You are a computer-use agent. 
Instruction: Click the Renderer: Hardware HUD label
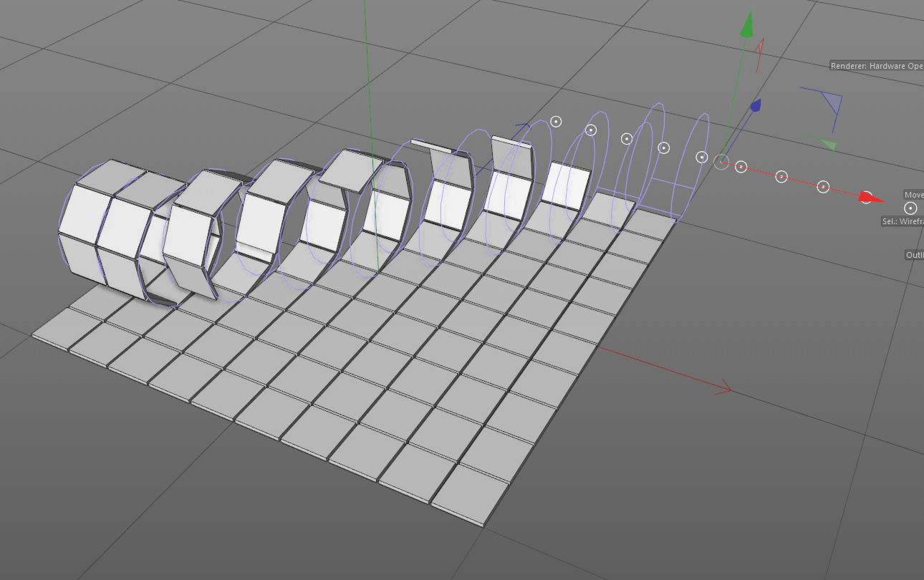pos(877,66)
